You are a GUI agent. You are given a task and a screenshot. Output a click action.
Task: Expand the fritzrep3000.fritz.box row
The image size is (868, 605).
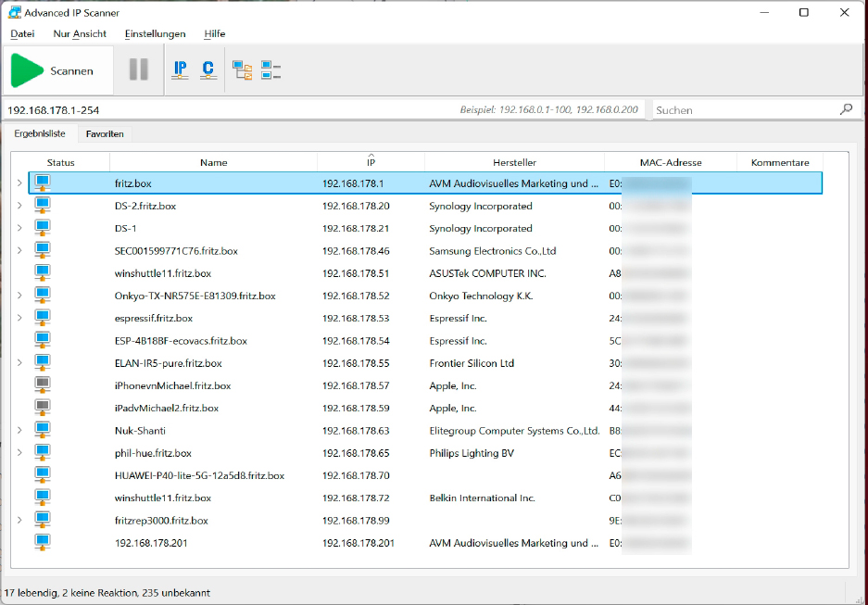19,521
